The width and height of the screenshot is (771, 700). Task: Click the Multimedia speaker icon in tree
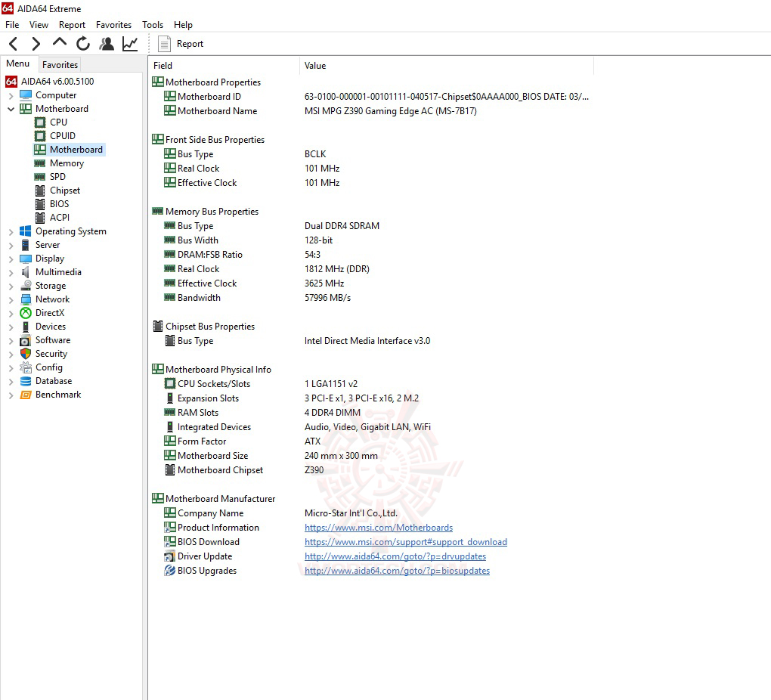tap(26, 272)
